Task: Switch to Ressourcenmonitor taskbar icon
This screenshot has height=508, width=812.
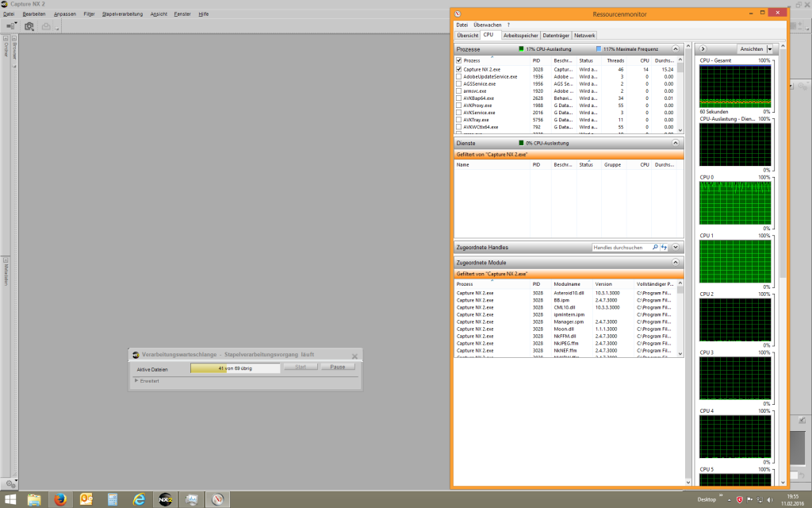Action: click(x=217, y=500)
